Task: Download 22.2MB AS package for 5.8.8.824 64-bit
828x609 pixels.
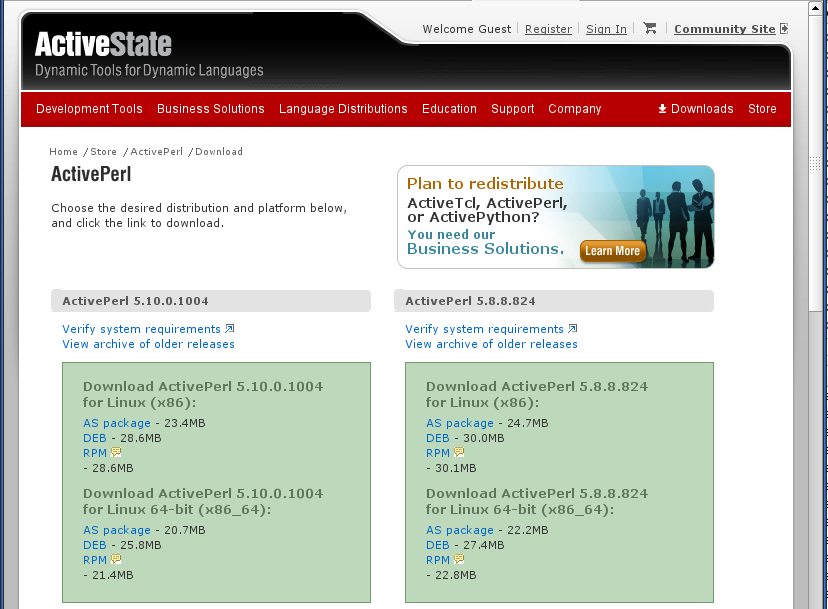Action: [x=460, y=530]
